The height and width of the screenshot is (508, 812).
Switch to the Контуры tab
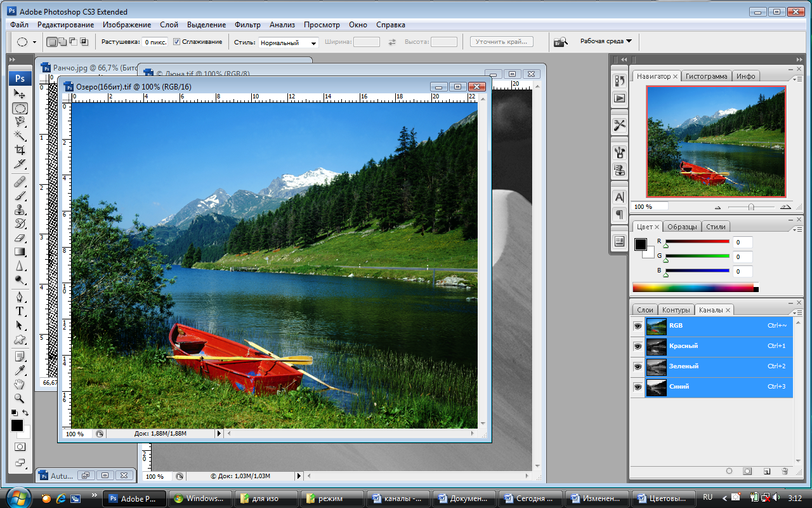click(676, 310)
